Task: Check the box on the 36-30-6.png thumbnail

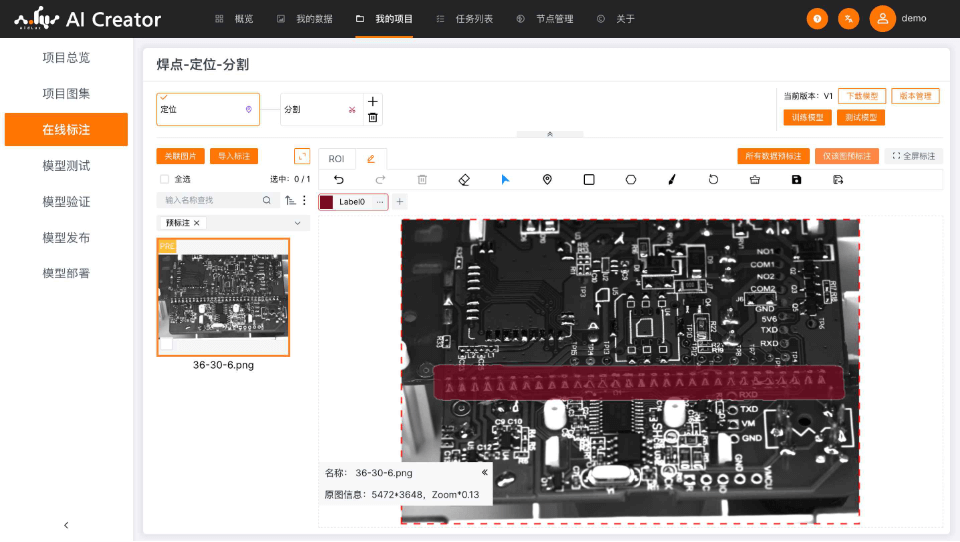Action: pos(167,344)
